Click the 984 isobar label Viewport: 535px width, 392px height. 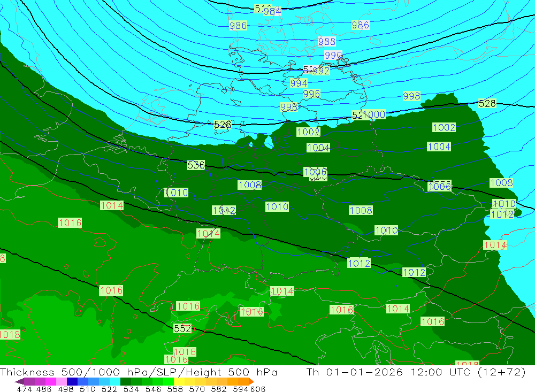[272, 12]
